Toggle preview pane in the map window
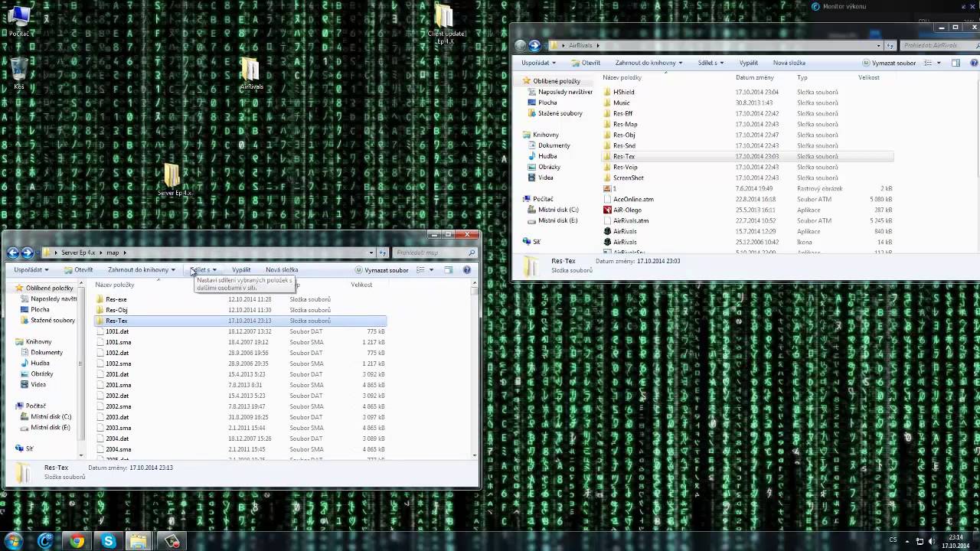Image resolution: width=980 pixels, height=551 pixels. coord(448,269)
